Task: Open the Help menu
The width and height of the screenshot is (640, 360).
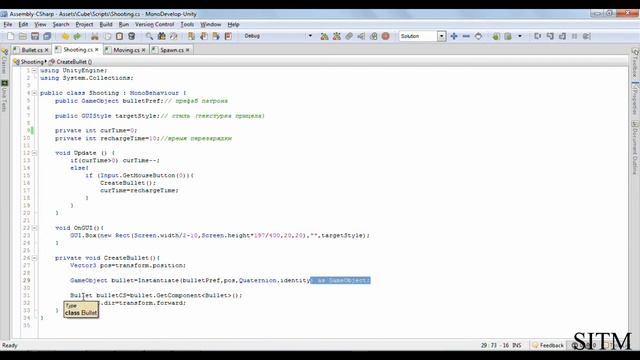Action: (233, 24)
